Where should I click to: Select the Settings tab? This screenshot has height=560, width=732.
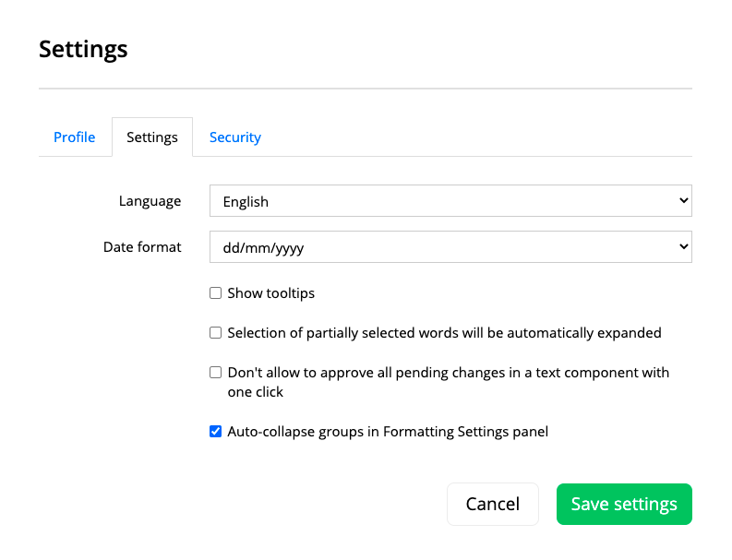152,137
